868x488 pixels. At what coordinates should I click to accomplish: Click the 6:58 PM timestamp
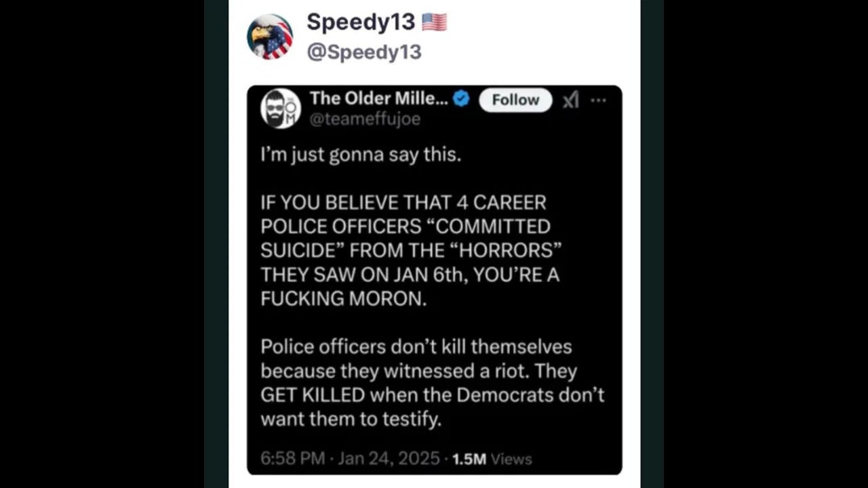point(293,459)
